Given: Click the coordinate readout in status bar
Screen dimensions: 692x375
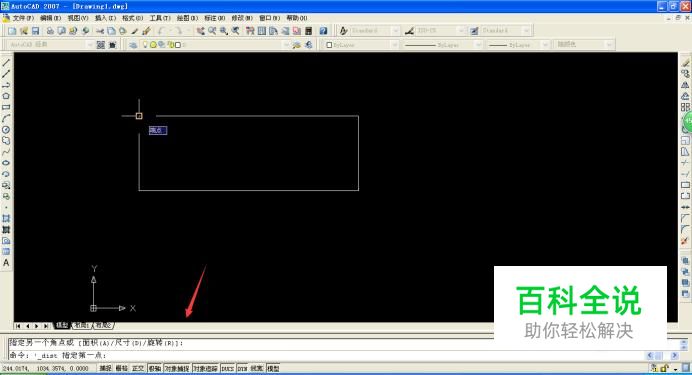Looking at the screenshot, I should (x=45, y=368).
